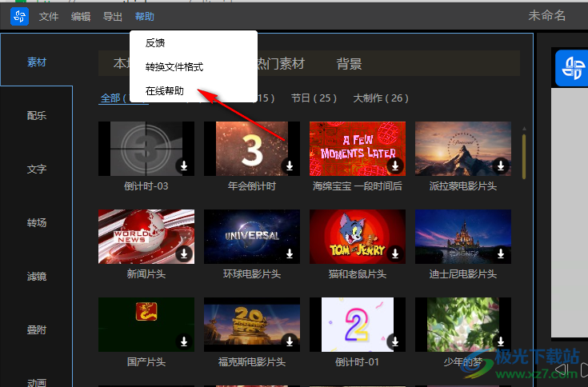Download the 新闻片头 clip

click(184, 253)
